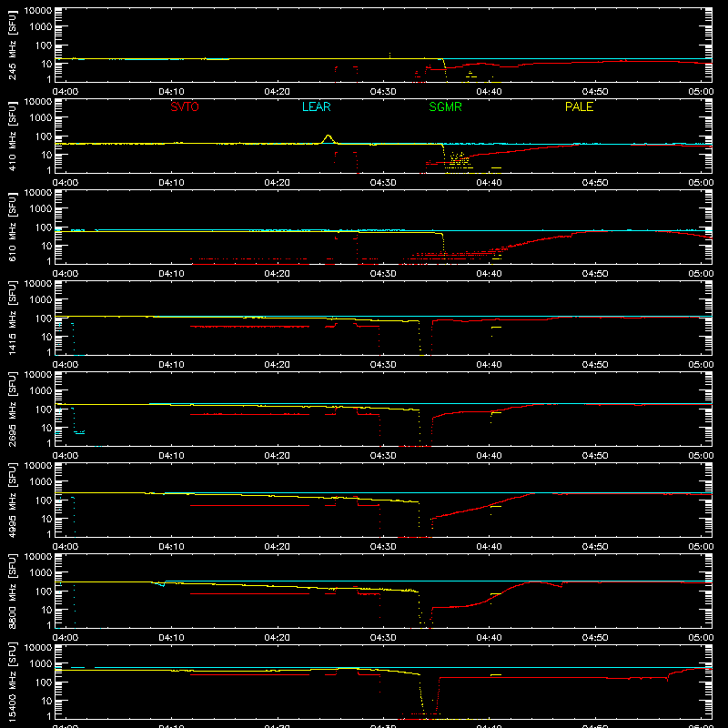Click 04:20 tick under the 8800 MHz plot
The image size is (728, 728).
[278, 638]
